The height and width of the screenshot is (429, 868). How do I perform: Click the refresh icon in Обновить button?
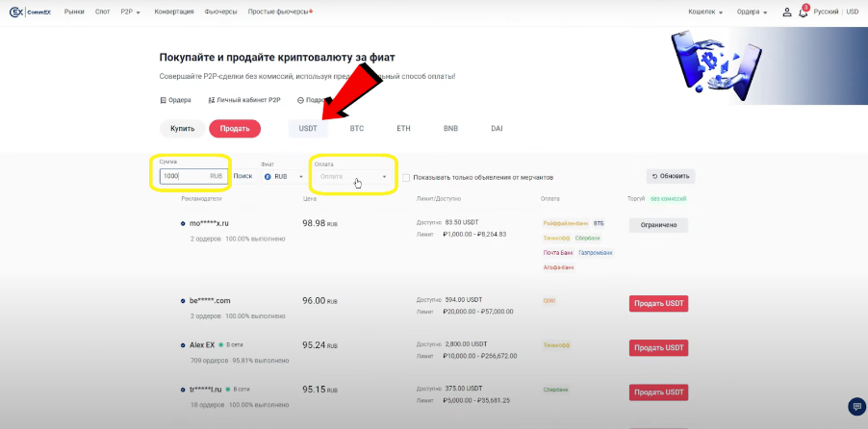655,176
